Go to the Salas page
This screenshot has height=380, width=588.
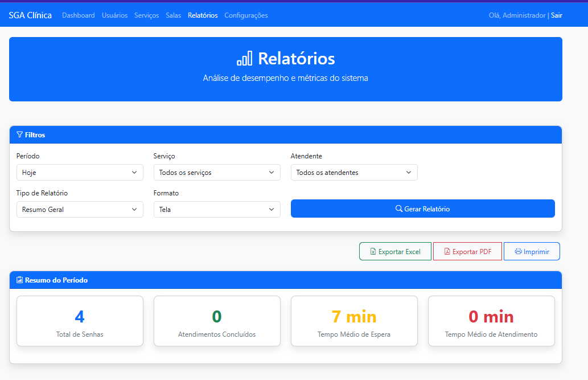click(x=174, y=15)
